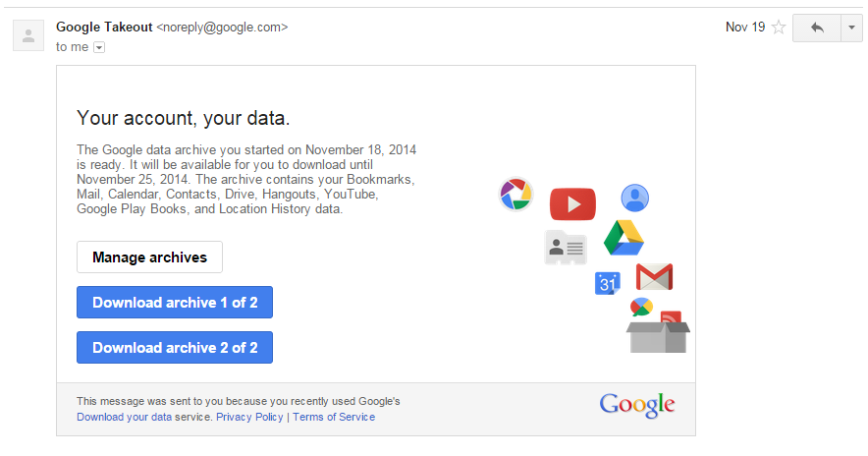Open the Privacy Policy link
Image resolution: width=868 pixels, height=456 pixels.
point(249,418)
